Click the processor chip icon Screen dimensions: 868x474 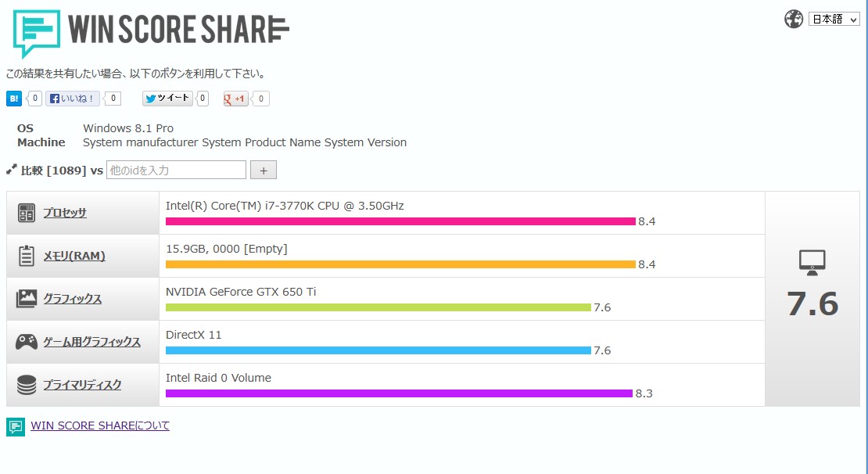[x=27, y=213]
